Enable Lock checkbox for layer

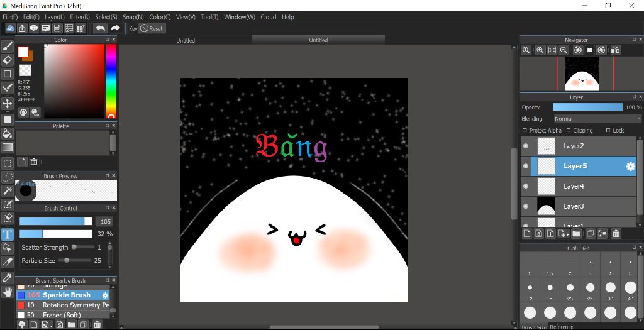click(x=608, y=130)
